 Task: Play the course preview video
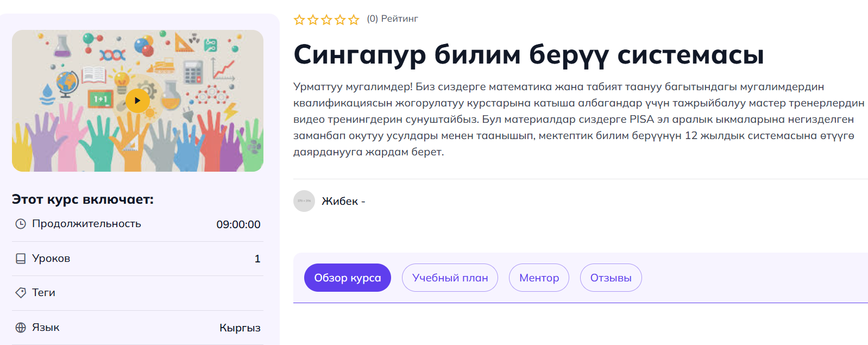pyautogui.click(x=137, y=101)
